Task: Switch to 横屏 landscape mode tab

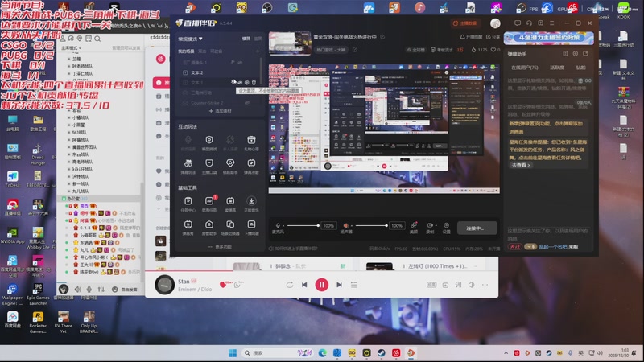Action: [246, 39]
